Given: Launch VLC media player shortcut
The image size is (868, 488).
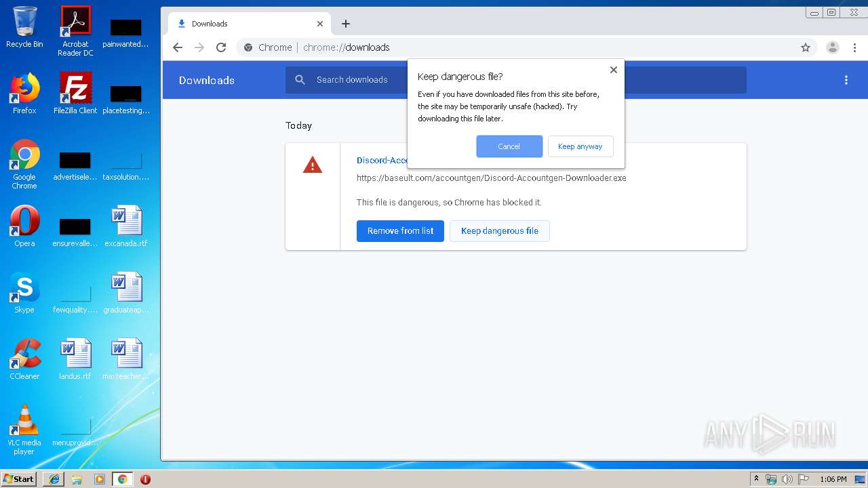Looking at the screenshot, I should coord(24,430).
